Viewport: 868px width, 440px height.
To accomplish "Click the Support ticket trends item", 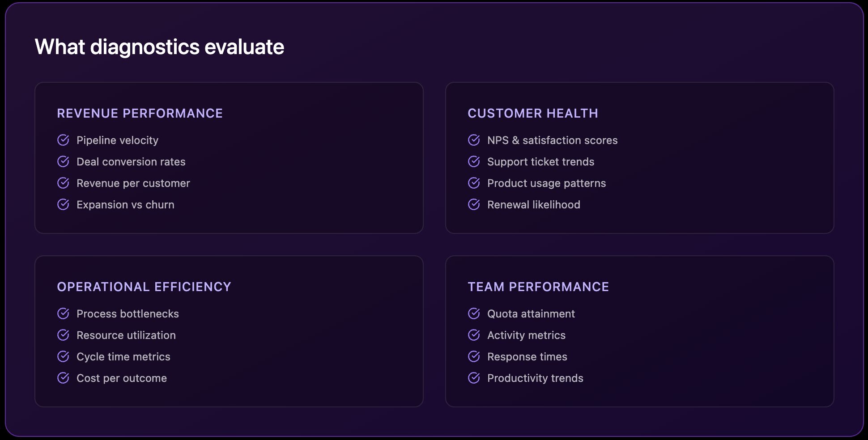I will [x=540, y=162].
